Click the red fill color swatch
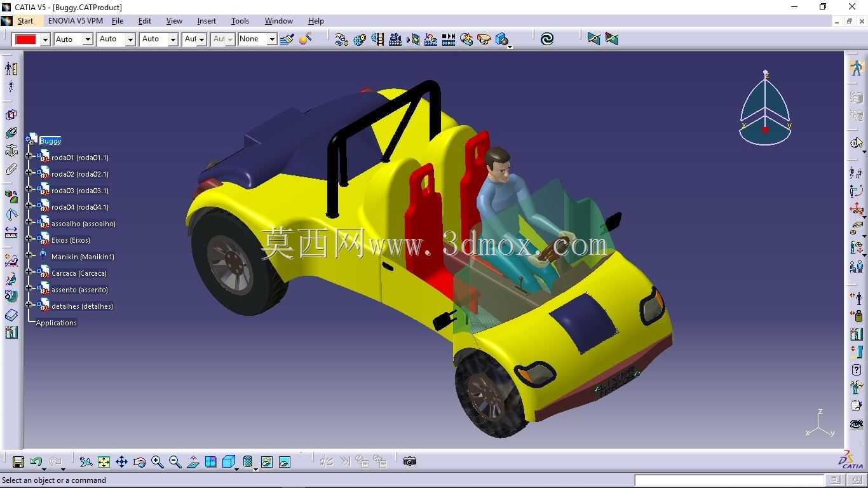 coord(26,39)
